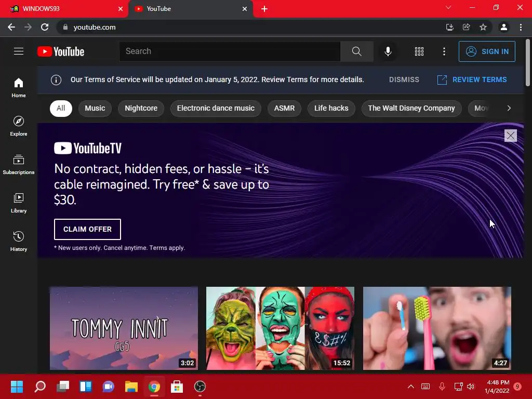Click the page vertical scrollbar

coord(528,63)
